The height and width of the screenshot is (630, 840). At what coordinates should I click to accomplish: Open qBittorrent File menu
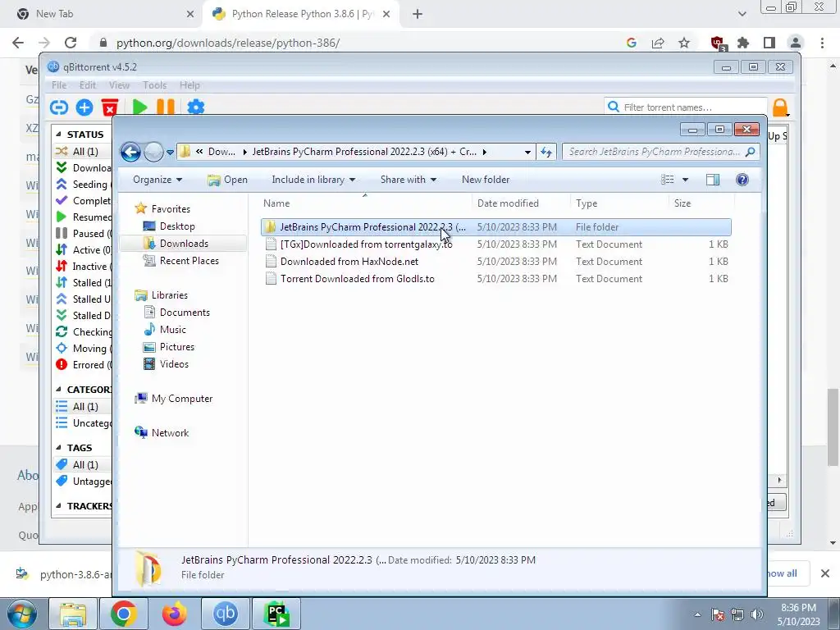[59, 85]
